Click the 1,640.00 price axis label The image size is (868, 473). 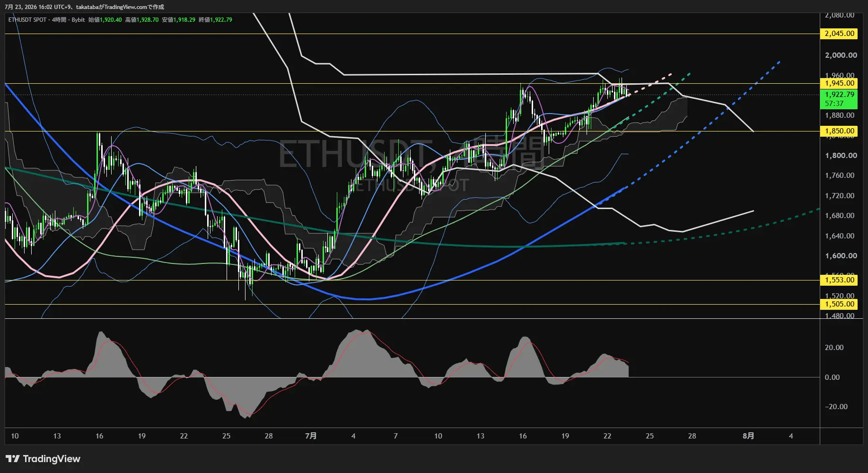840,236
